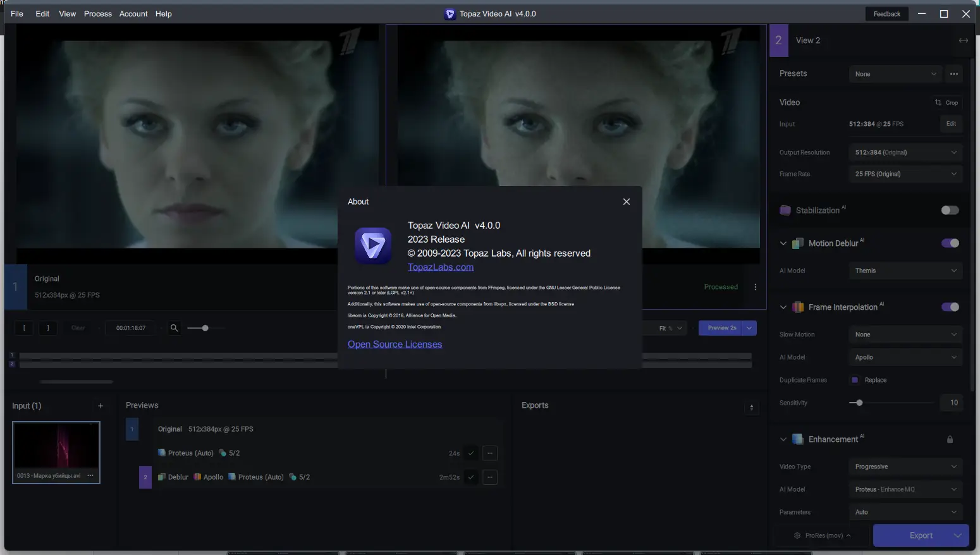Click the checkmark on the 24s preview
This screenshot has height=555, width=980.
[471, 453]
